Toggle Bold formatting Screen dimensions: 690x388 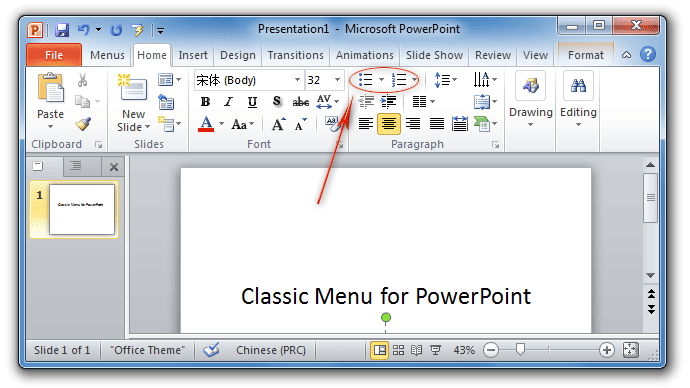pyautogui.click(x=205, y=102)
